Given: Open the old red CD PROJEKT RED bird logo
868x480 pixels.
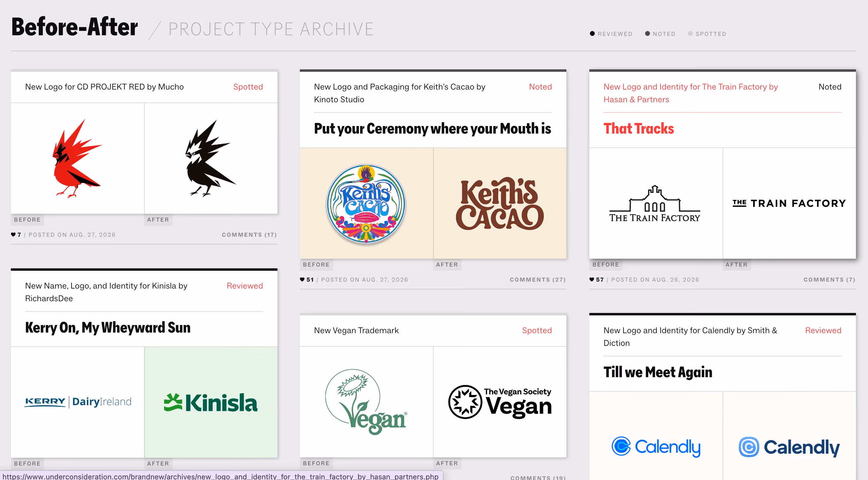Looking at the screenshot, I should (78, 158).
